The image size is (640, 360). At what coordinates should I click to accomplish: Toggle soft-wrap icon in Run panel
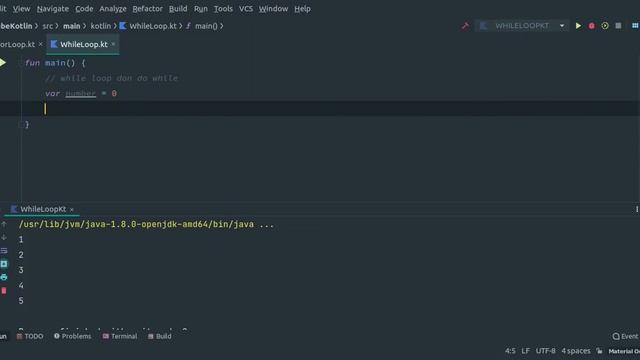click(x=4, y=251)
